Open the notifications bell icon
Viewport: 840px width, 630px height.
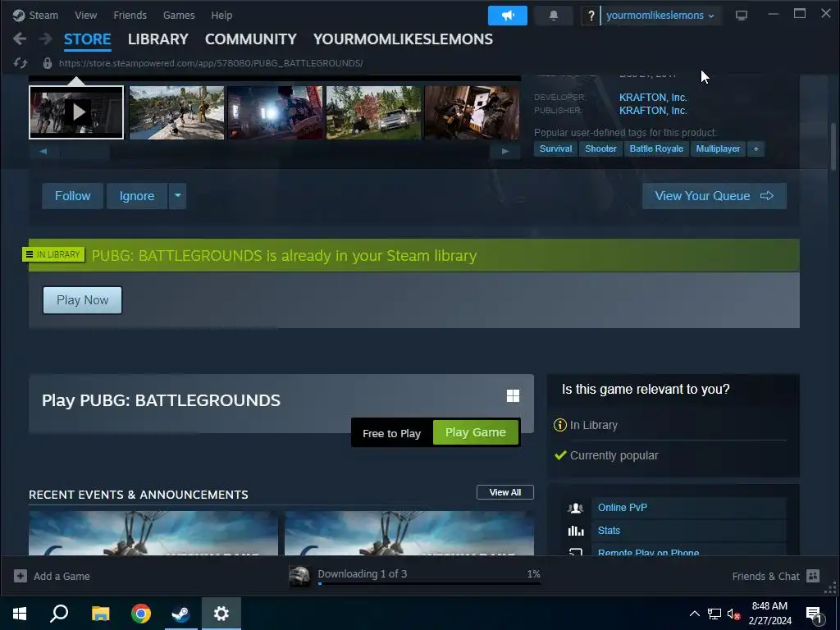point(554,16)
